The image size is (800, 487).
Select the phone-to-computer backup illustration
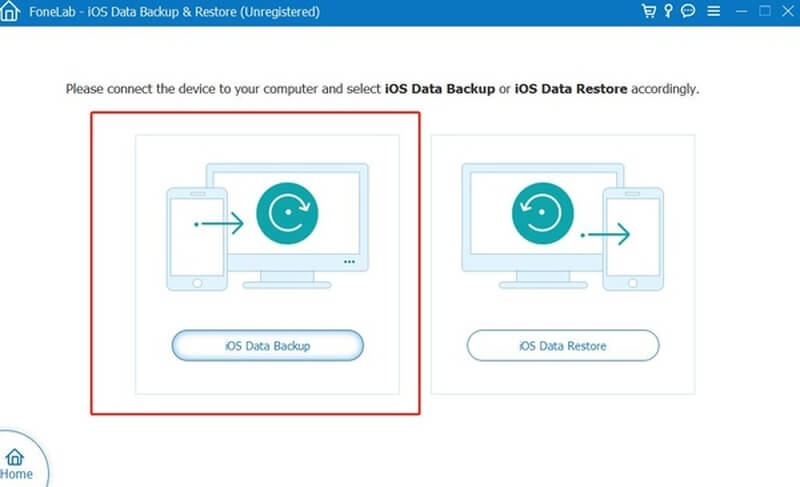(267, 226)
